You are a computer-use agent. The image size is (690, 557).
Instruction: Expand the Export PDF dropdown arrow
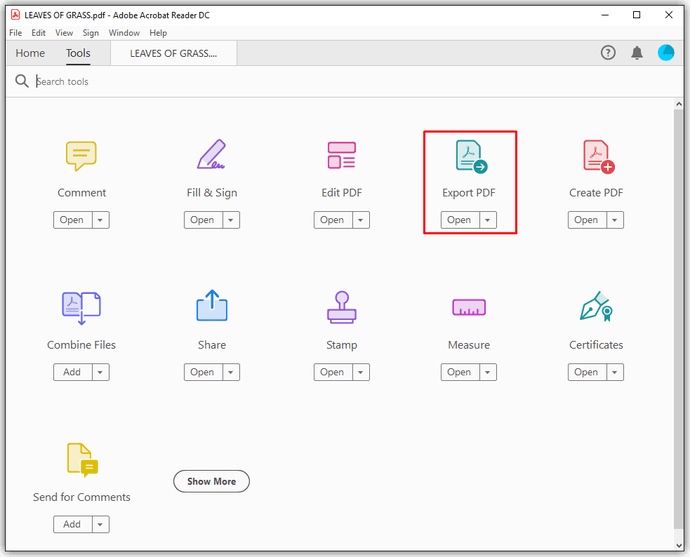(488, 220)
